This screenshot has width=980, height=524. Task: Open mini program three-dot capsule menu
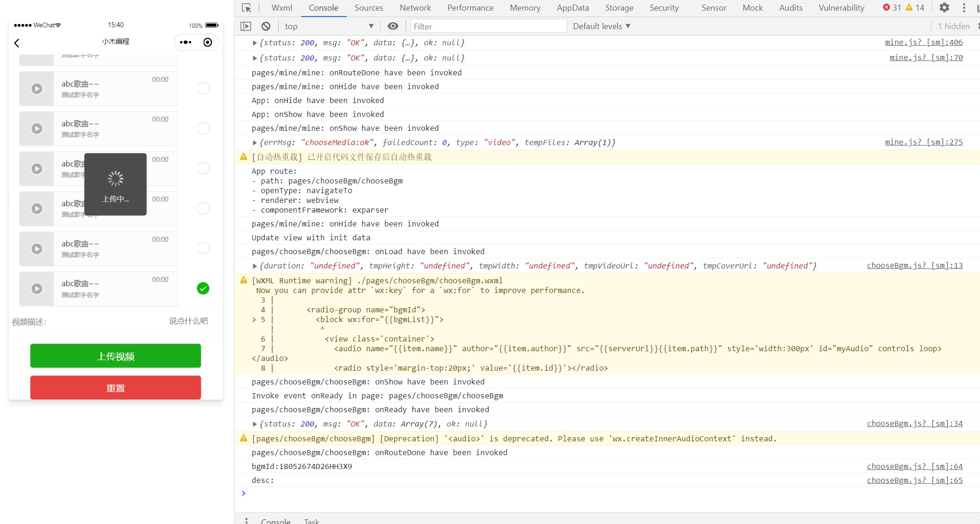click(x=186, y=43)
